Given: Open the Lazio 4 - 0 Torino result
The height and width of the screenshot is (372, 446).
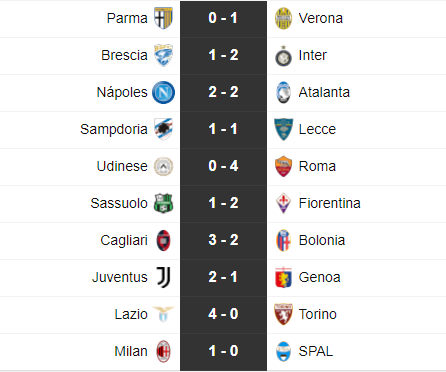Looking at the screenshot, I should (x=223, y=314).
